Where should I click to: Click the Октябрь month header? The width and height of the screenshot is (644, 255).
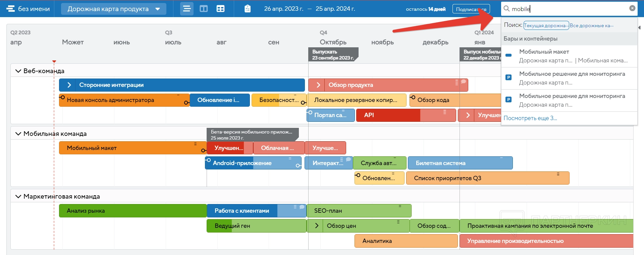pyautogui.click(x=333, y=42)
